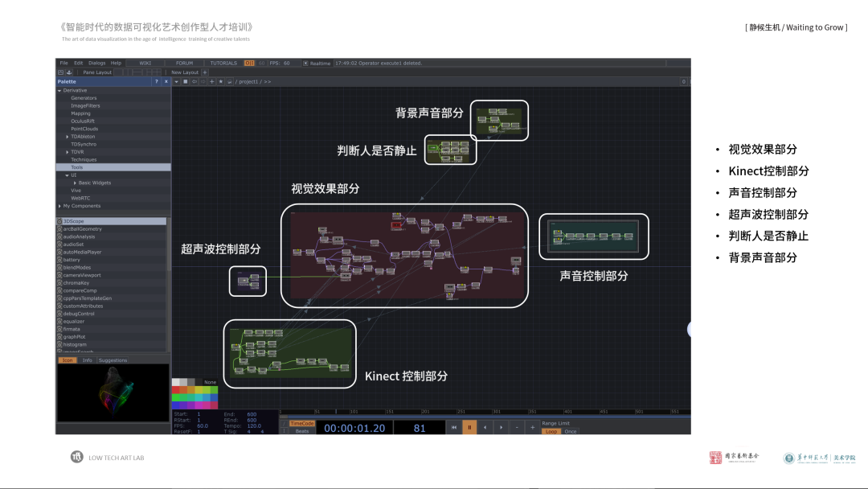Pick the blue color swatch in bottom row
Viewport: 868px width, 489px height.
[175, 405]
